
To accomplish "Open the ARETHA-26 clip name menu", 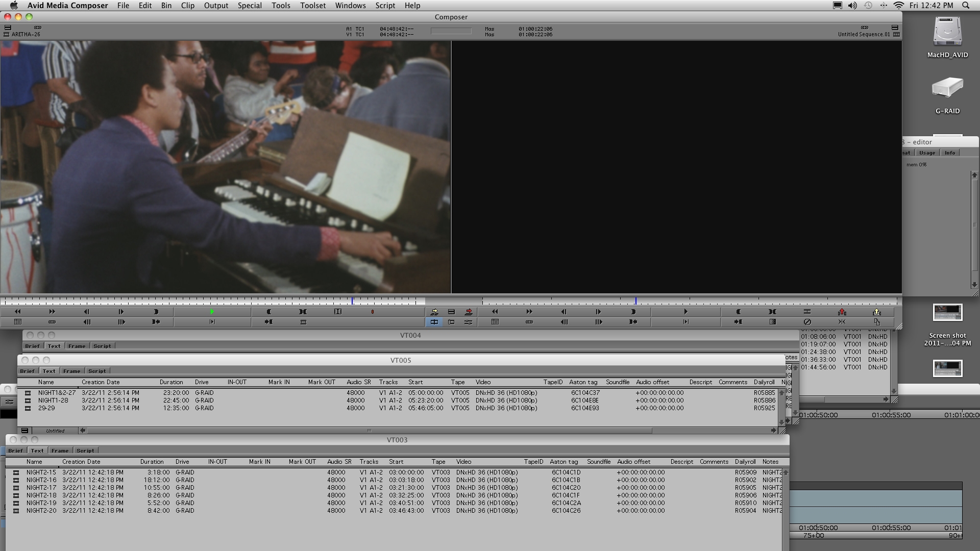I will (x=26, y=35).
